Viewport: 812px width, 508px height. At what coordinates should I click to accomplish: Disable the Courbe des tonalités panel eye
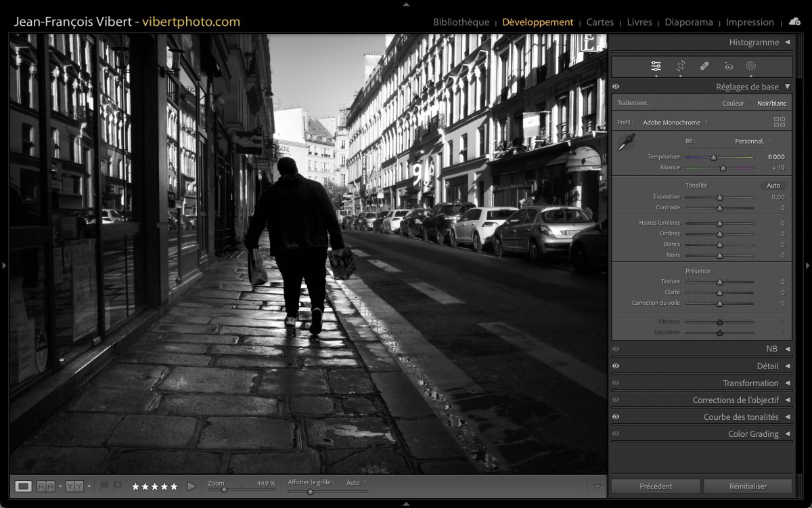click(x=616, y=417)
